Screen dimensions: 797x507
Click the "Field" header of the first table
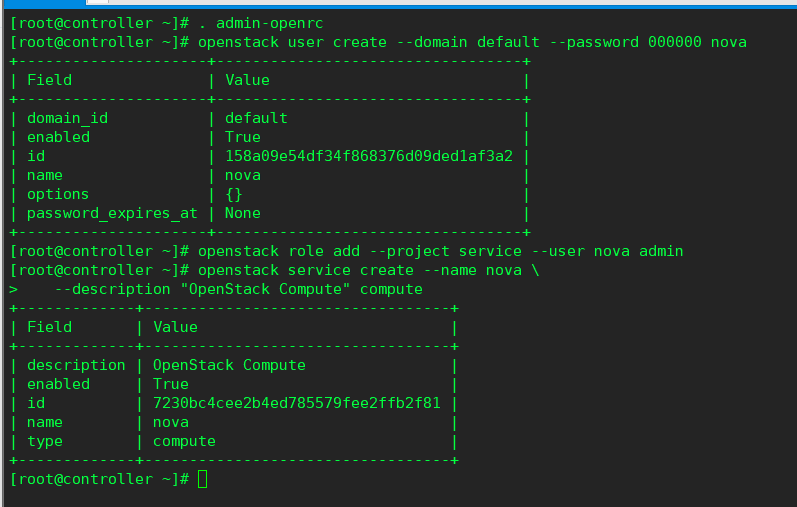(x=49, y=80)
